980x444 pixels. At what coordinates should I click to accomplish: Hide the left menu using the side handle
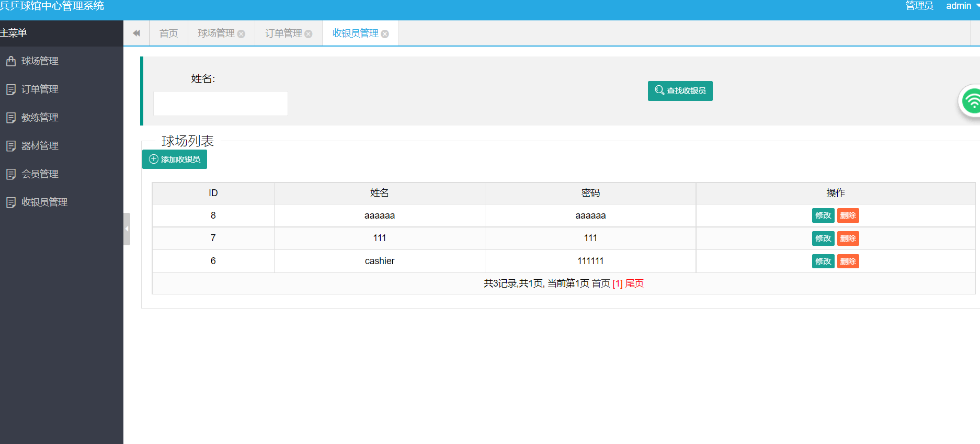[127, 229]
